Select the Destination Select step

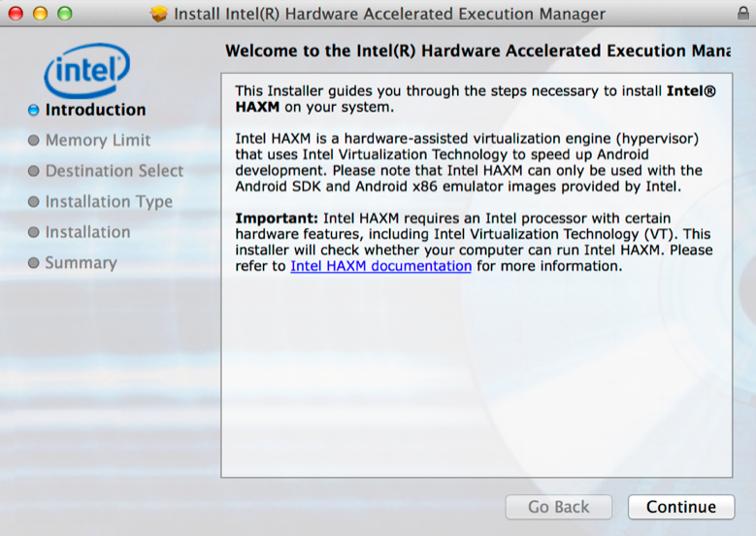pyautogui.click(x=115, y=171)
